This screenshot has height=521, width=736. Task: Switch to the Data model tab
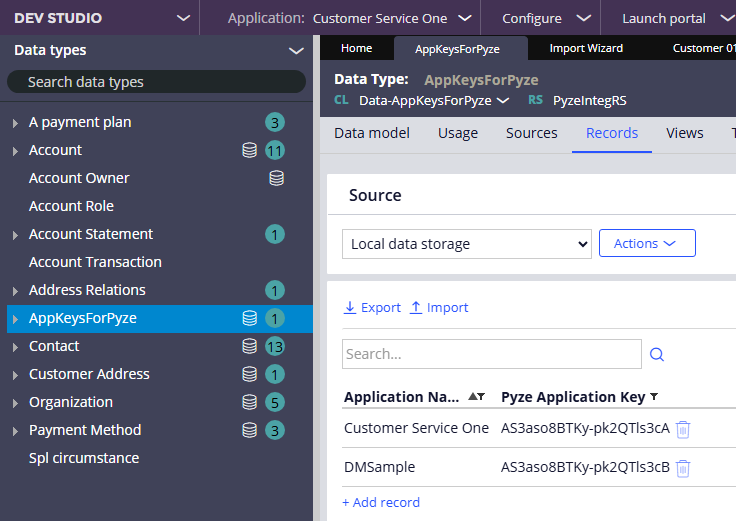[370, 133]
